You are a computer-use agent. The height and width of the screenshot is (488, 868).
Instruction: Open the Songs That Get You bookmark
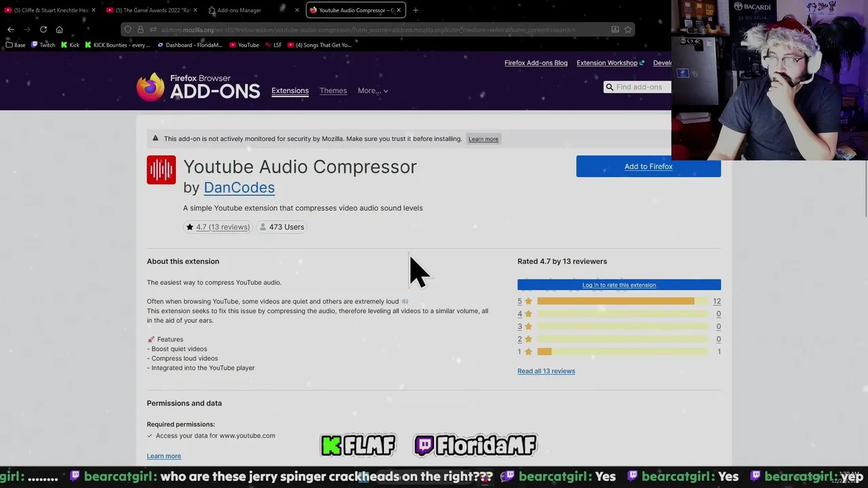point(319,45)
